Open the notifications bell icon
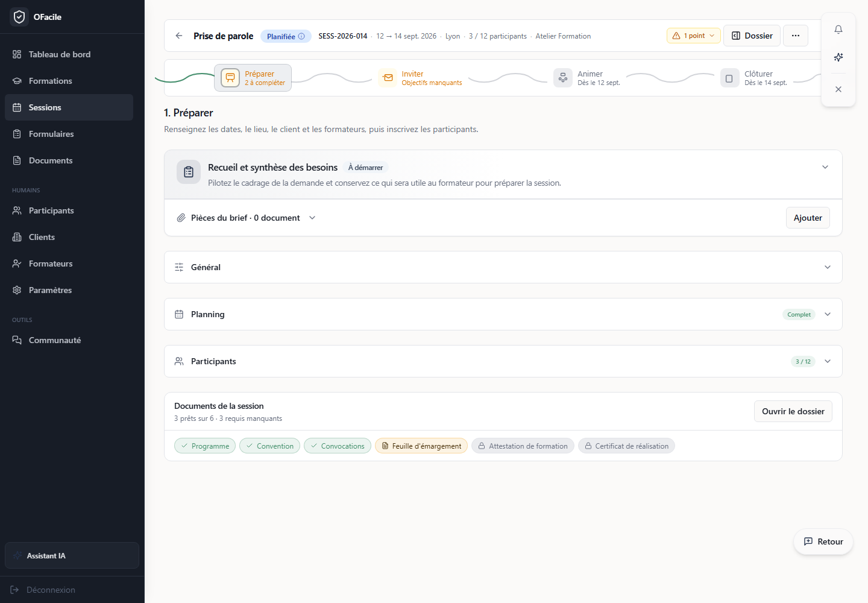This screenshot has height=603, width=868. [838, 30]
